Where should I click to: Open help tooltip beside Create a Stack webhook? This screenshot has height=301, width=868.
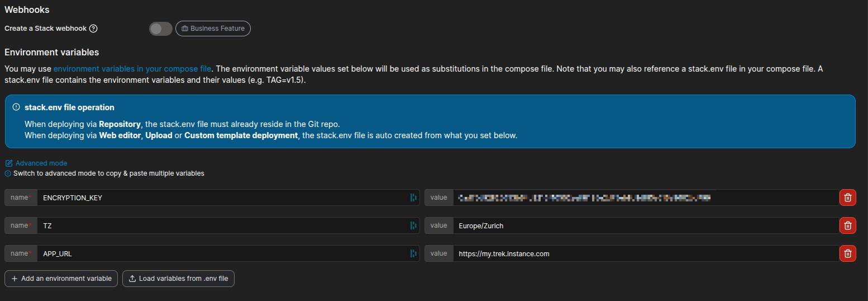[x=93, y=29]
